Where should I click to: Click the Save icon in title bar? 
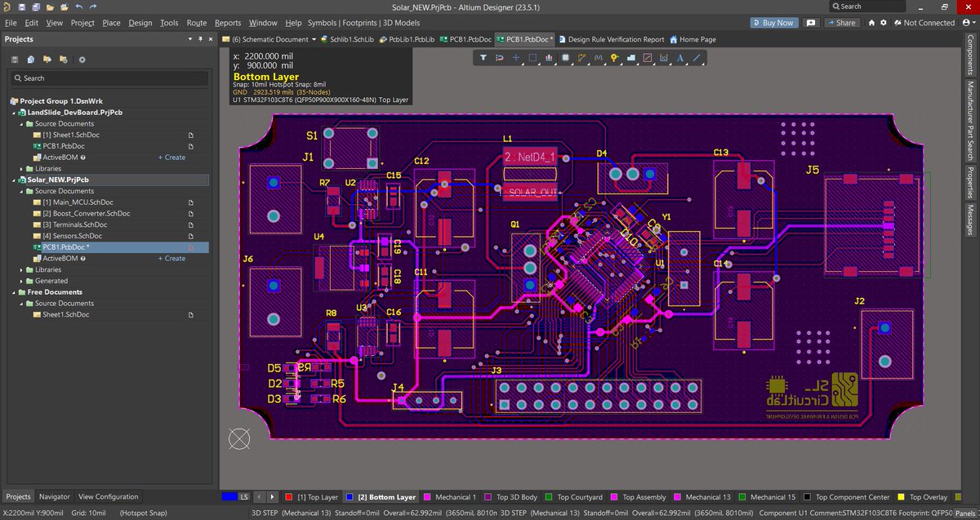pos(22,7)
